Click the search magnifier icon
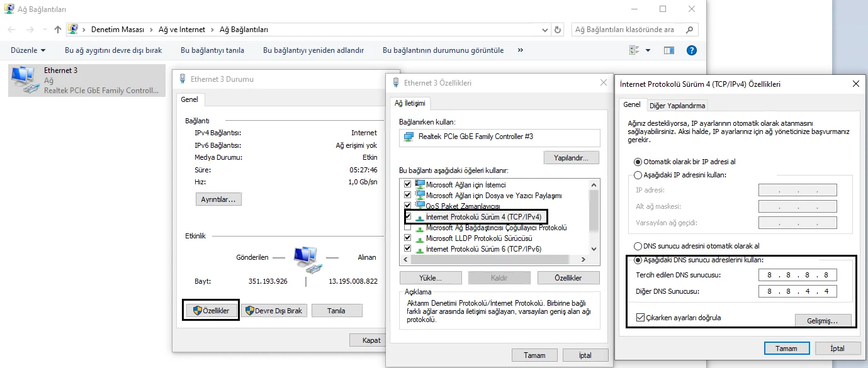 pos(690,29)
